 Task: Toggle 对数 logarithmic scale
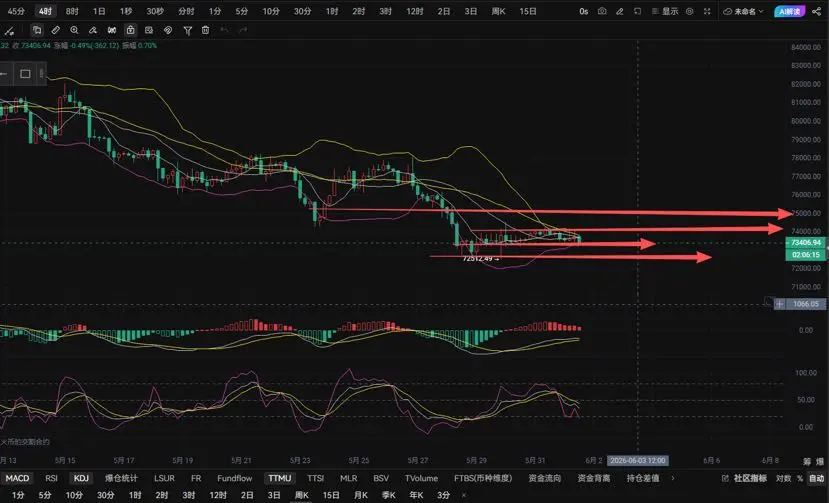tap(784, 478)
